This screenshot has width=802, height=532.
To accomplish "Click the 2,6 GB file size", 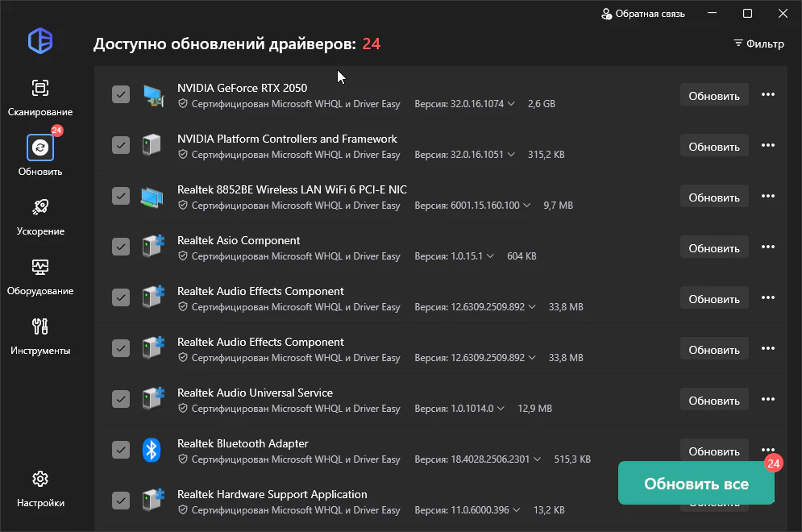I will click(542, 104).
